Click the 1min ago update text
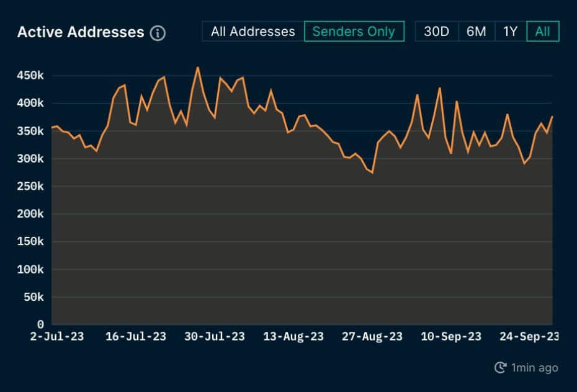The image size is (577, 392). tap(535, 368)
